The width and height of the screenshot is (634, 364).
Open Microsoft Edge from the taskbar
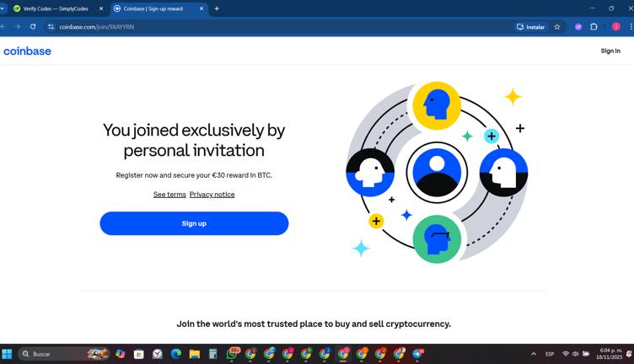[176, 354]
